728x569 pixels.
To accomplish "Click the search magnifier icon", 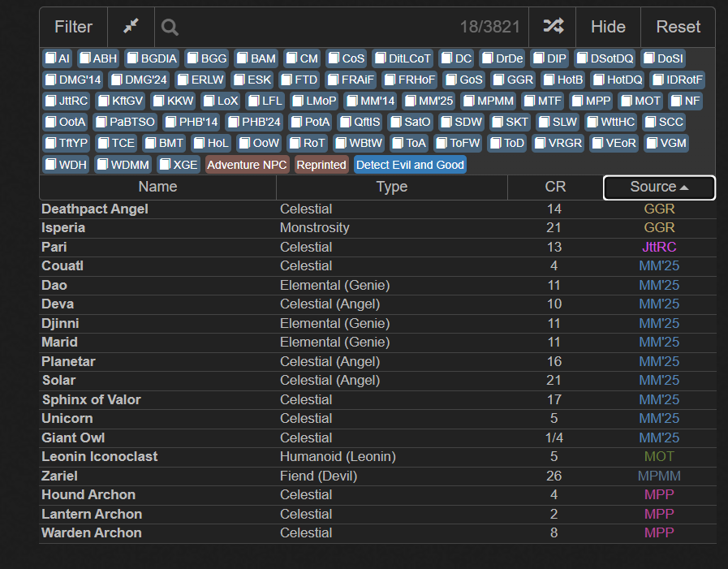I will coord(170,28).
